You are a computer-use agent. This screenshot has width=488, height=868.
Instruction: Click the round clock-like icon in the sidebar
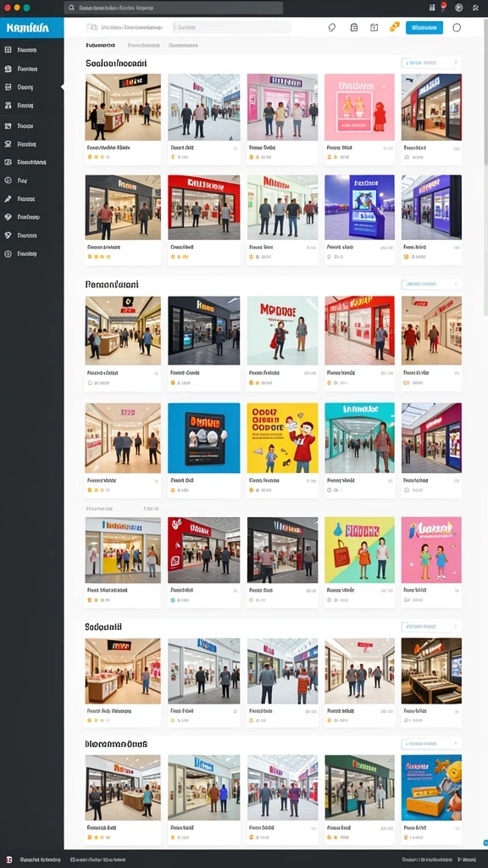pyautogui.click(x=8, y=181)
